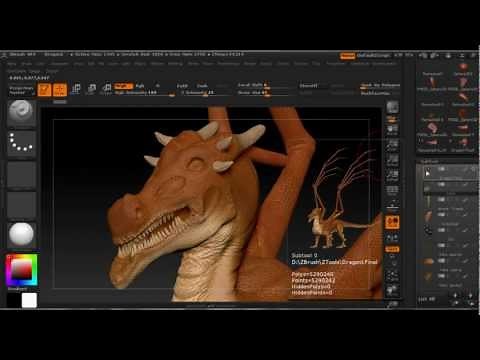Open the Brush palette menu
Image resolution: width=480 pixels, height=360 pixels.
(26, 64)
